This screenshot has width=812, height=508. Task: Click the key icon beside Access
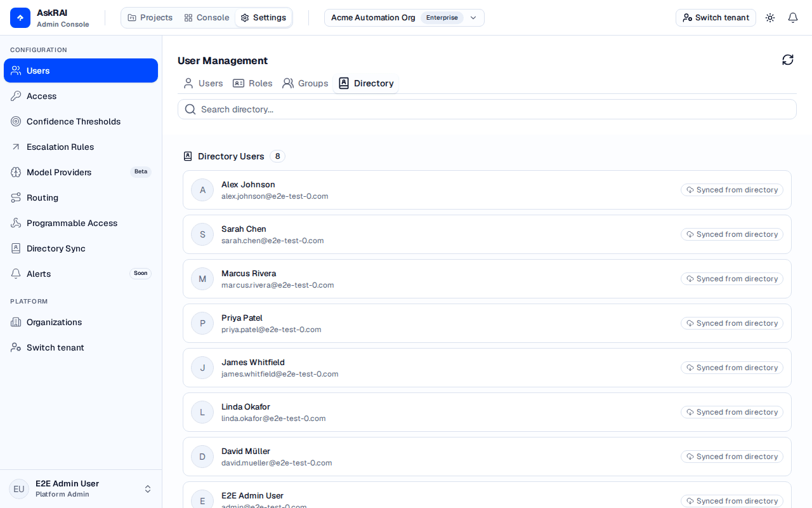(16, 96)
